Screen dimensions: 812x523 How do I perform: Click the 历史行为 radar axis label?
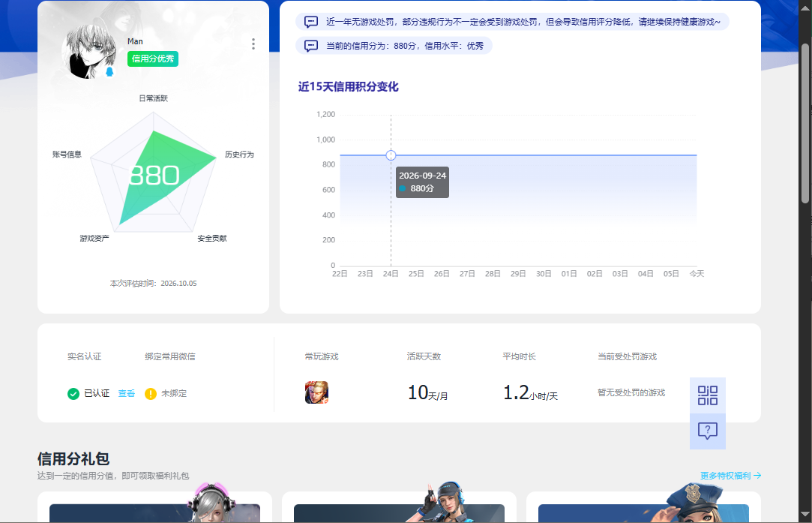coord(239,155)
